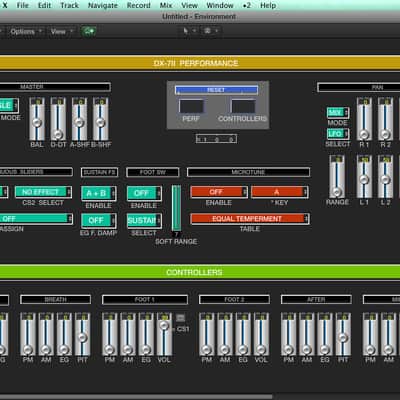The width and height of the screenshot is (400, 400).
Task: Open the Microtune ENABLE OFF dropdown
Action: (219, 192)
